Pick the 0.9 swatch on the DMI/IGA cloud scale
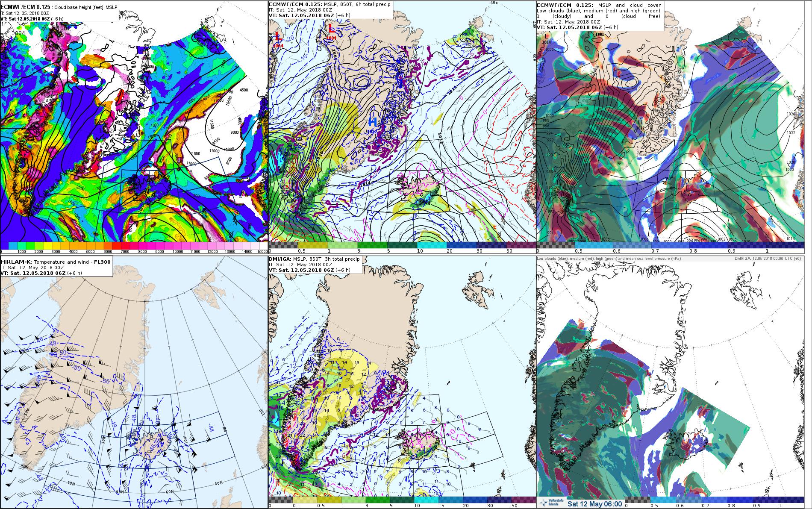 point(765,500)
